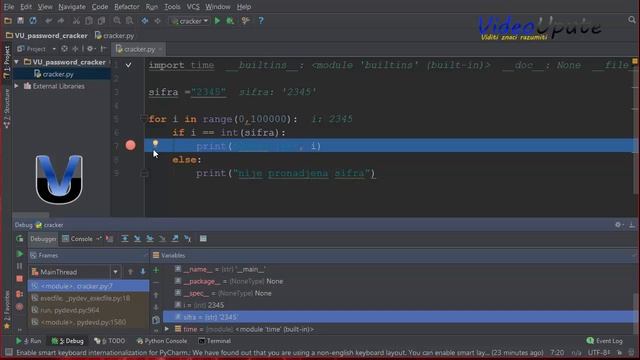Click the Redo toolbar icon

click(x=61, y=21)
